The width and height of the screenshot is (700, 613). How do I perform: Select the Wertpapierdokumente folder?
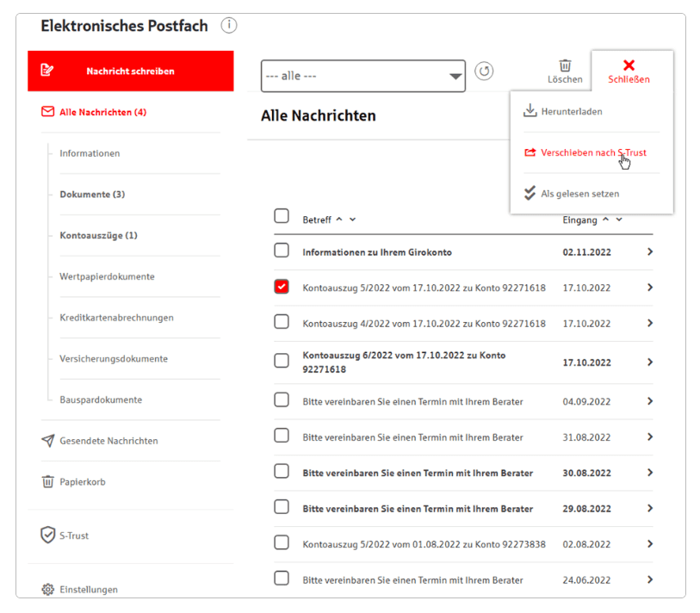pos(107,276)
